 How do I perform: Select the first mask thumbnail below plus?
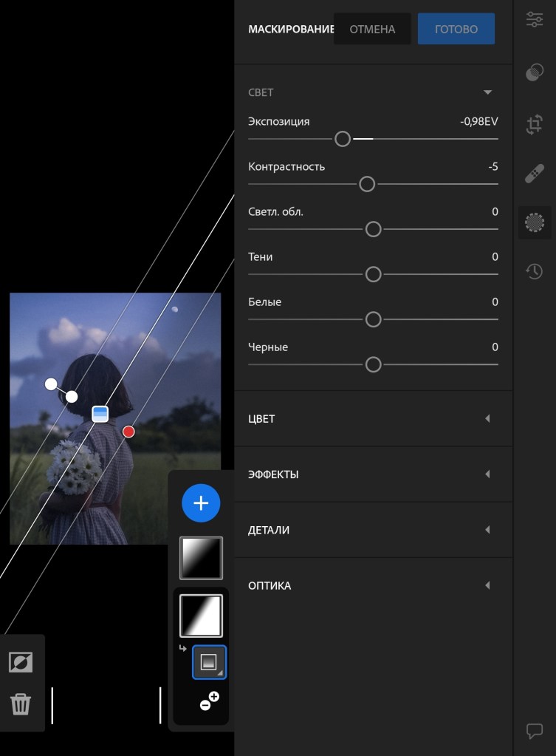tap(201, 558)
